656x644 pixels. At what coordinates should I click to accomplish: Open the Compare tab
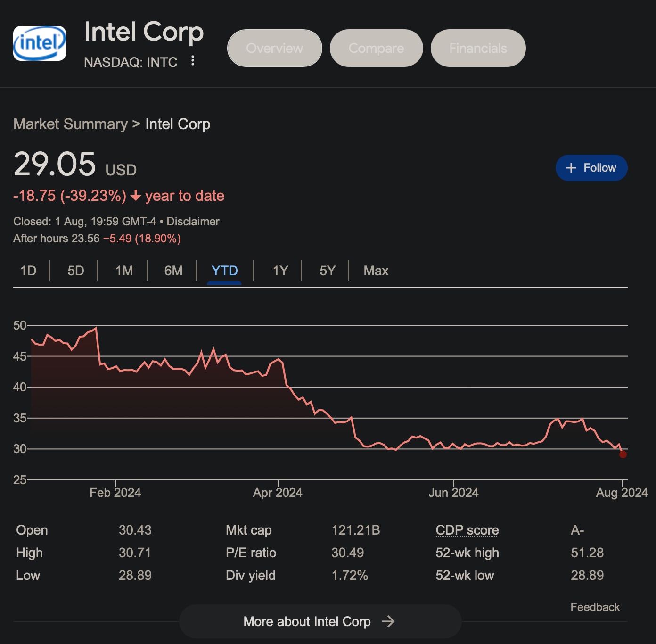377,48
